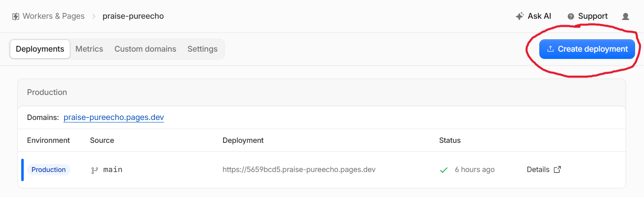This screenshot has width=644, height=197.
Task: Click the Production environment badge
Action: tap(49, 170)
